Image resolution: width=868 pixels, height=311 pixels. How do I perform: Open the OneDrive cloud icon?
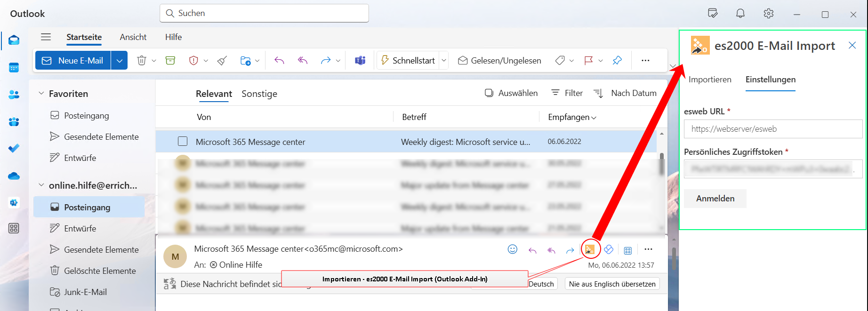[14, 175]
